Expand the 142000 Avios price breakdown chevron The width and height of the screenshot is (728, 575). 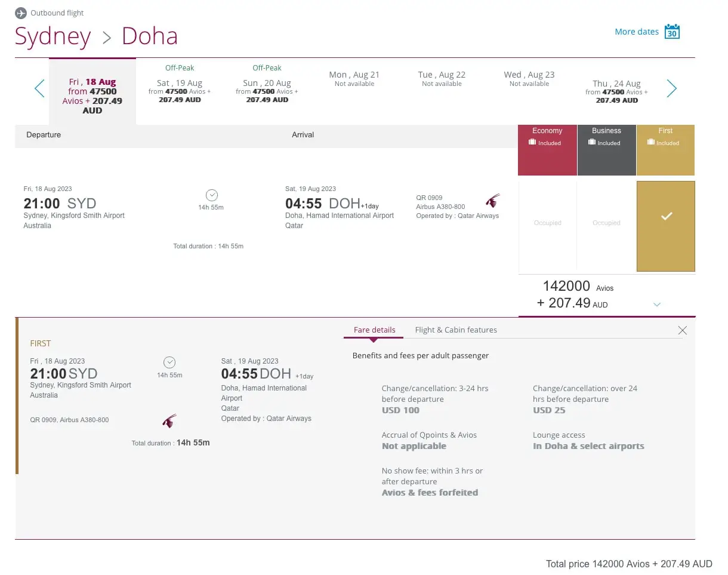(657, 304)
